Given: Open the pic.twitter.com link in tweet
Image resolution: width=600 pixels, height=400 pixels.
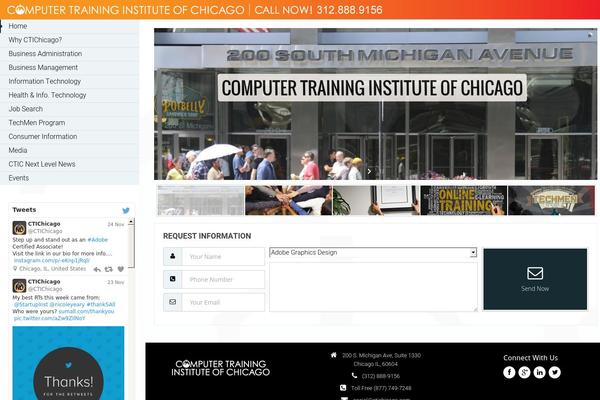Looking at the screenshot, I should pyautogui.click(x=49, y=318).
